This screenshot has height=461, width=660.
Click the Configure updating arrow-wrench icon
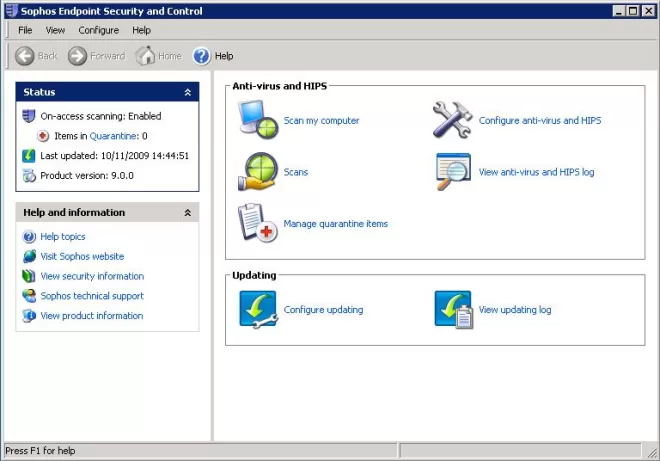point(258,309)
